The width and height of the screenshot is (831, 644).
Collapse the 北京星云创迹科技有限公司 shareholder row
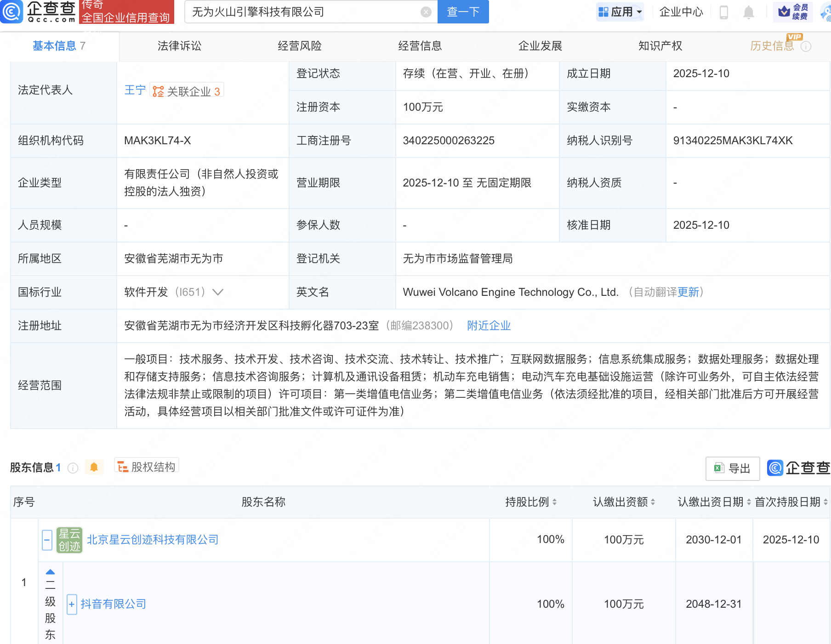click(x=46, y=540)
